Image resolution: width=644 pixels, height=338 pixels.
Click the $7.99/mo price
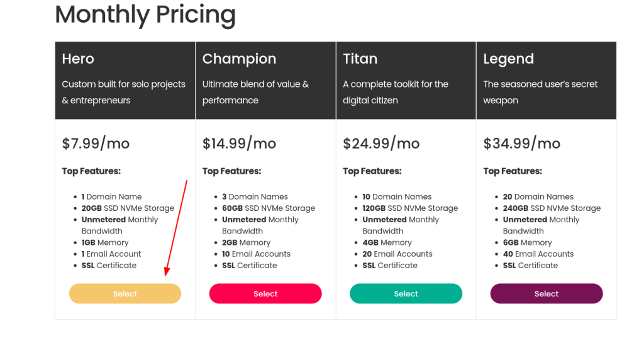click(x=96, y=143)
